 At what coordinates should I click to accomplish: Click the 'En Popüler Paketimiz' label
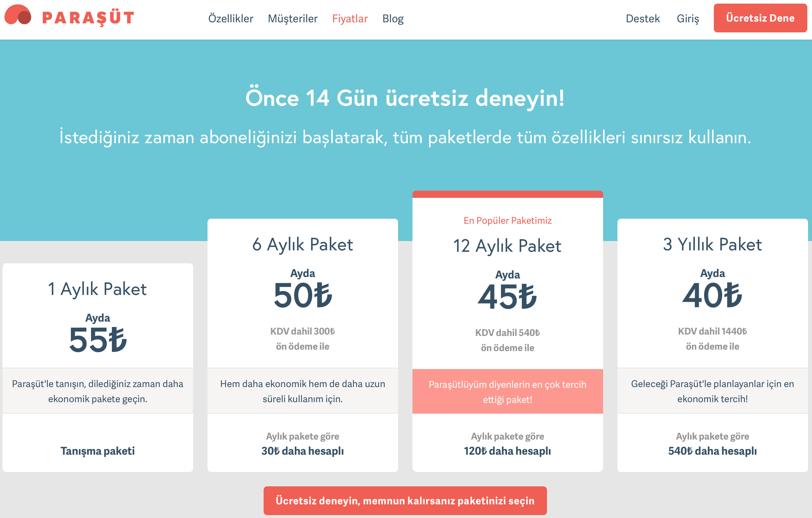507,221
